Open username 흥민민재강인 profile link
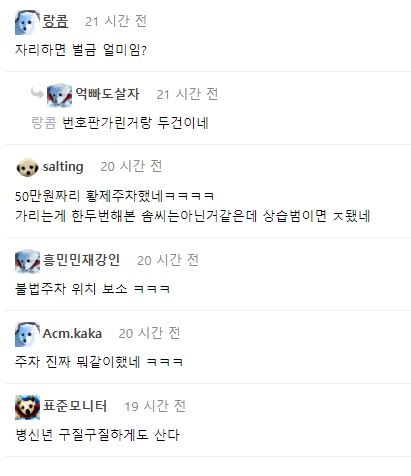The width and height of the screenshot is (411, 476). point(81,260)
